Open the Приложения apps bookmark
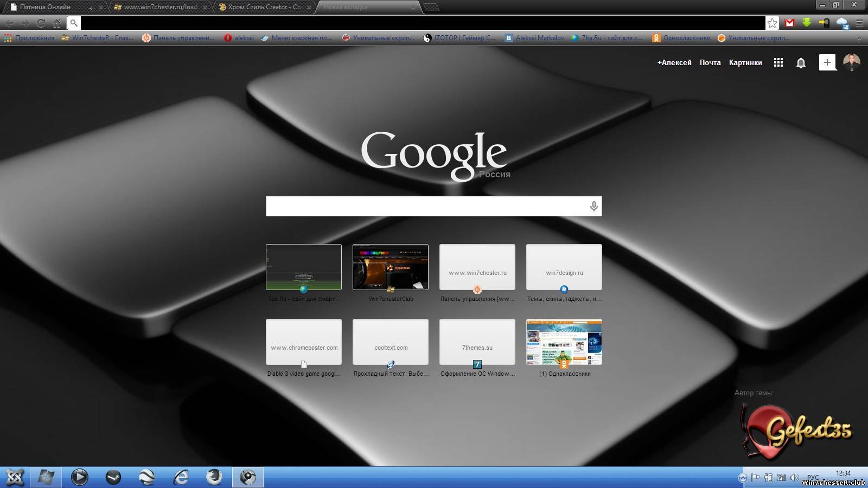 pyautogui.click(x=29, y=38)
